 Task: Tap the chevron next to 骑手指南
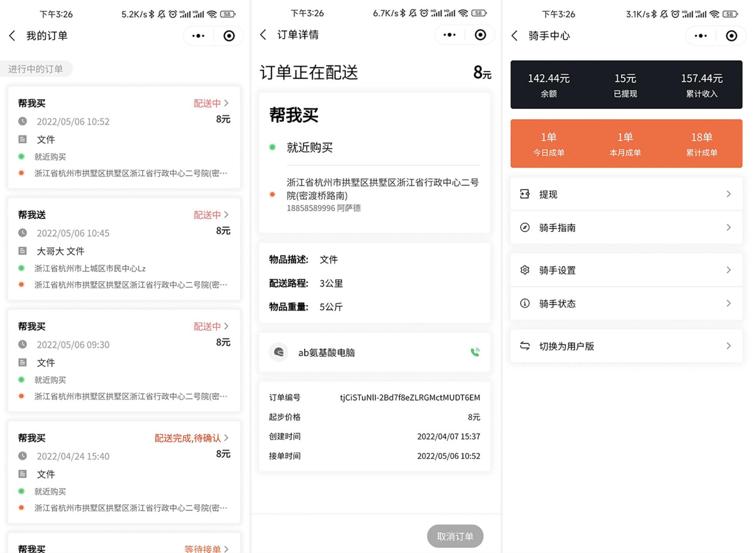point(729,227)
